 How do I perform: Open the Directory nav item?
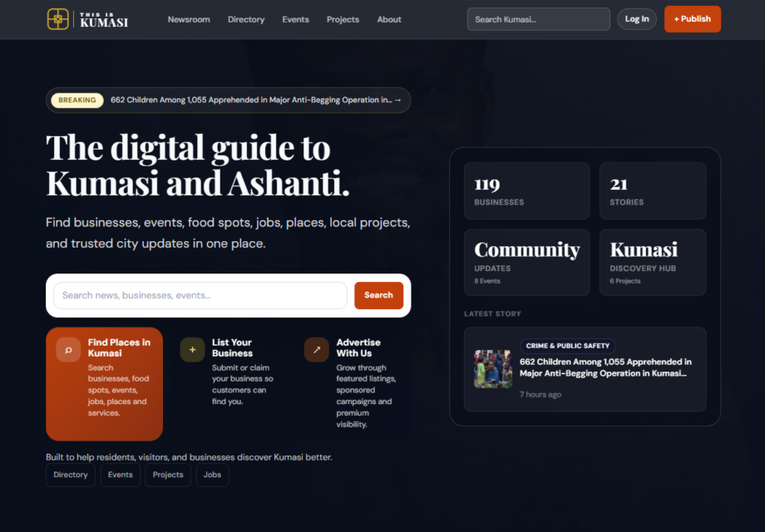point(246,19)
